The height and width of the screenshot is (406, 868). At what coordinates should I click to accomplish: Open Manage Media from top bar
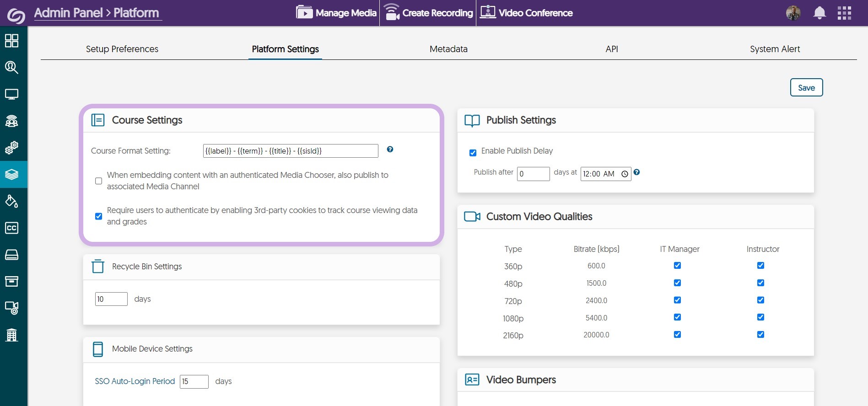coord(336,13)
